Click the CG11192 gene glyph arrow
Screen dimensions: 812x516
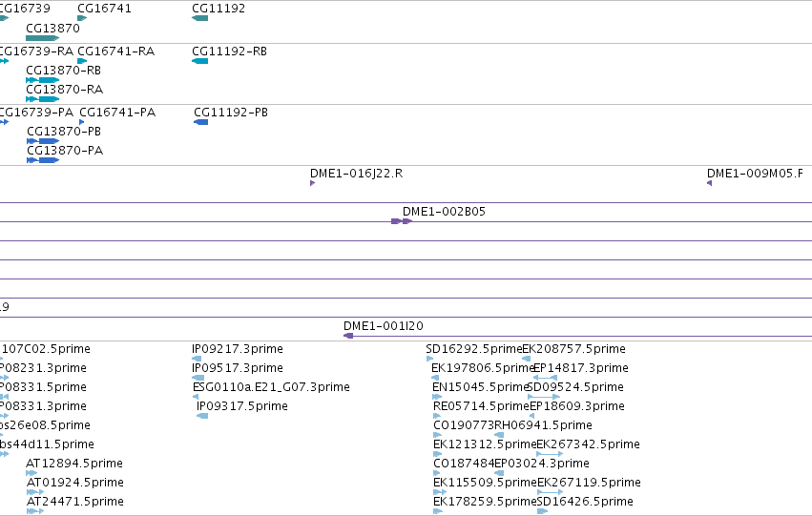pos(199,18)
